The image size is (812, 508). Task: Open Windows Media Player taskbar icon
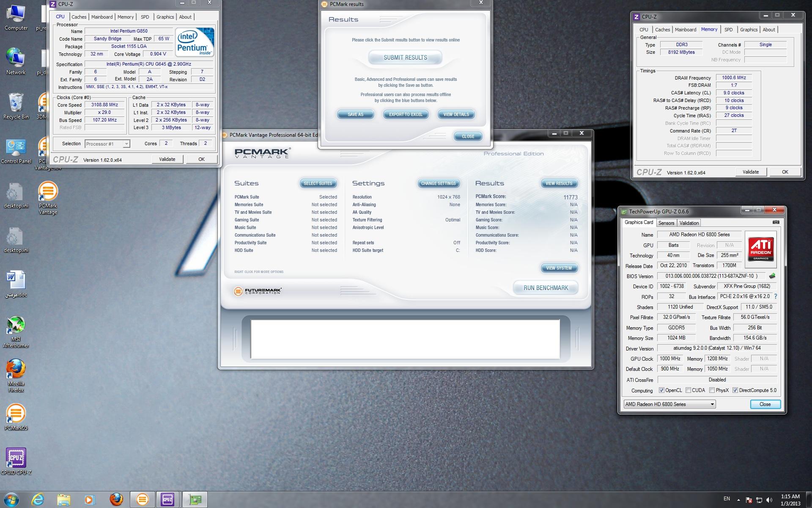tap(89, 500)
